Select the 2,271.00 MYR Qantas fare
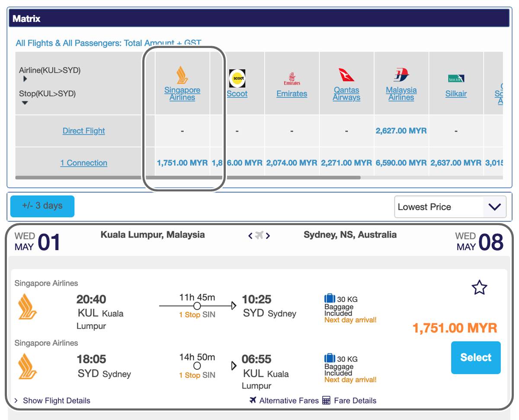 click(x=346, y=163)
